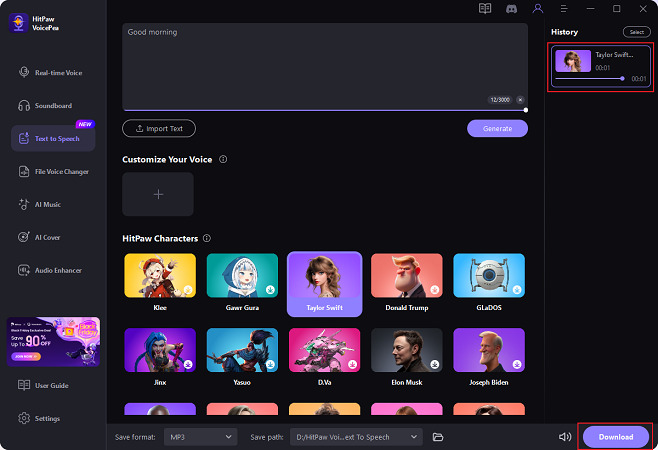Open the user account profile icon

[x=538, y=8]
